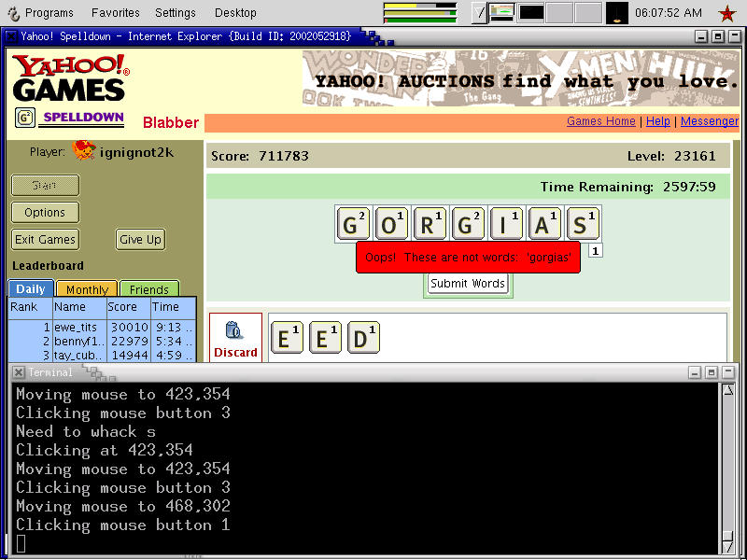Click the pager arrow button in panel
Image resolution: width=747 pixels, height=560 pixels.
point(480,13)
